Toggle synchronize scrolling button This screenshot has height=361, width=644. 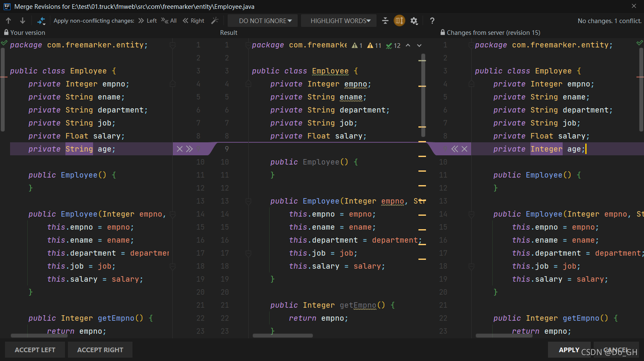(x=400, y=21)
